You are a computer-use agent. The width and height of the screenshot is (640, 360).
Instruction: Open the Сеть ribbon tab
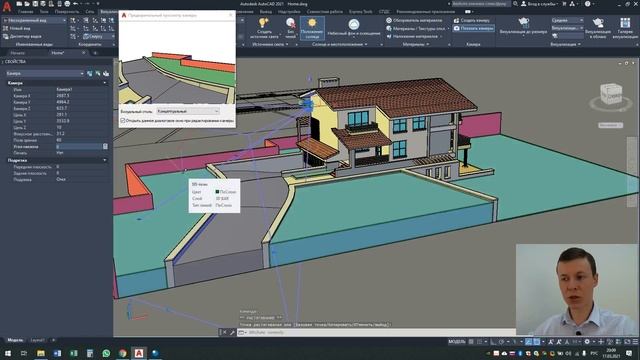(90, 12)
